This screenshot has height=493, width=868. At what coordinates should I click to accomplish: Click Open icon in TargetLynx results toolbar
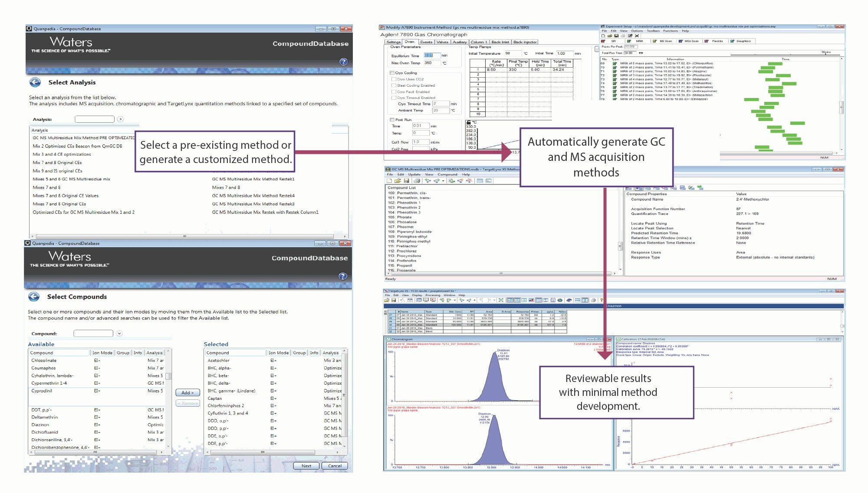tap(387, 300)
